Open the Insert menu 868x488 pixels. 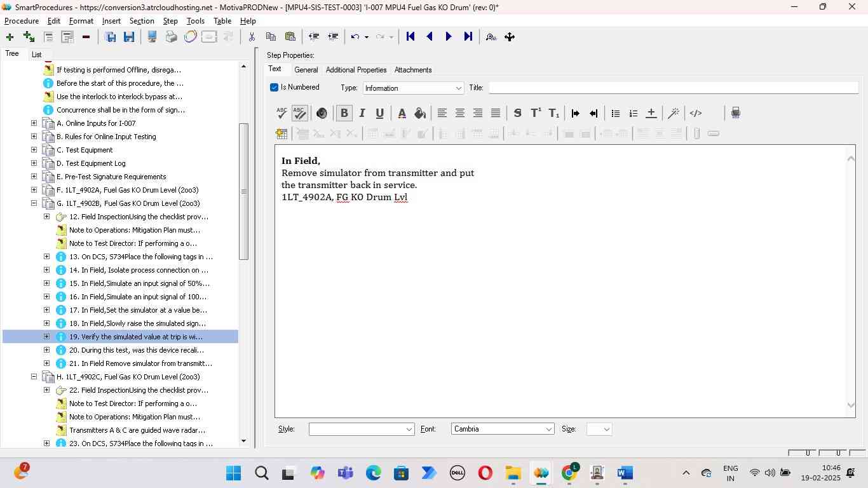coord(111,21)
